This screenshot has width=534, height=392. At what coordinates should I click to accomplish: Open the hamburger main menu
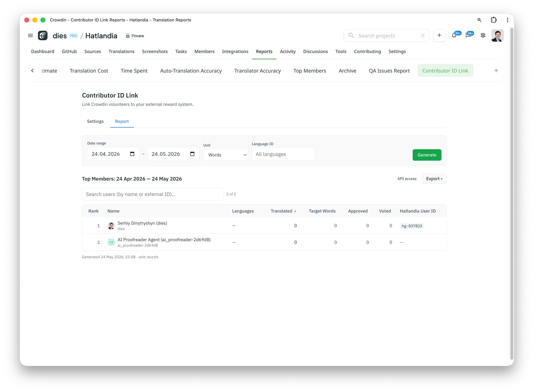pyautogui.click(x=31, y=36)
